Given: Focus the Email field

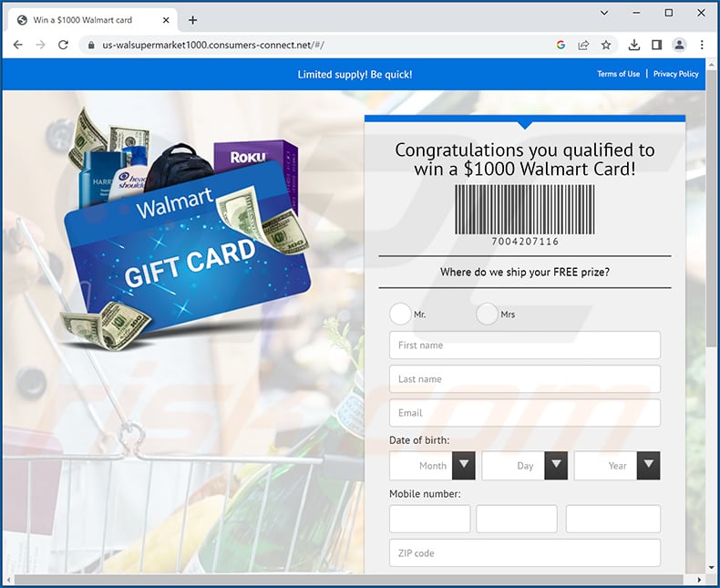Looking at the screenshot, I should point(525,413).
